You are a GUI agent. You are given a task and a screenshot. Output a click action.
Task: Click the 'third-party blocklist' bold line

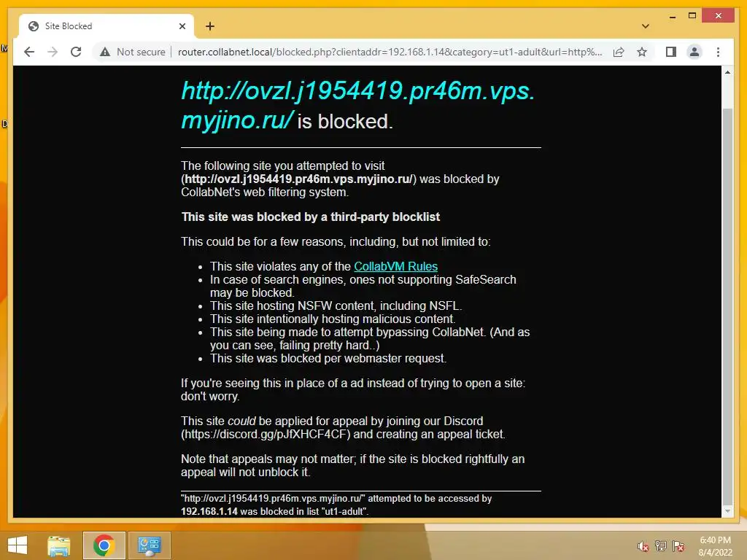311,217
